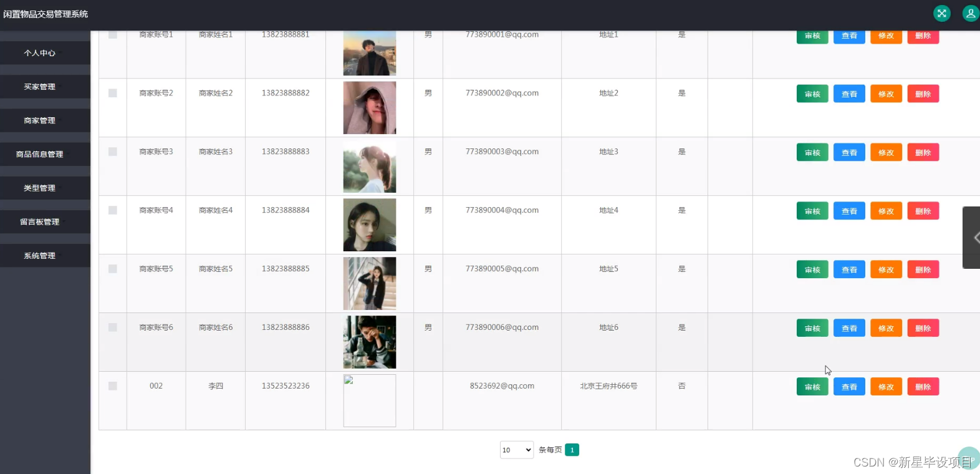
Task: Tick the checkbox for 商家账号4 row
Action: click(113, 210)
